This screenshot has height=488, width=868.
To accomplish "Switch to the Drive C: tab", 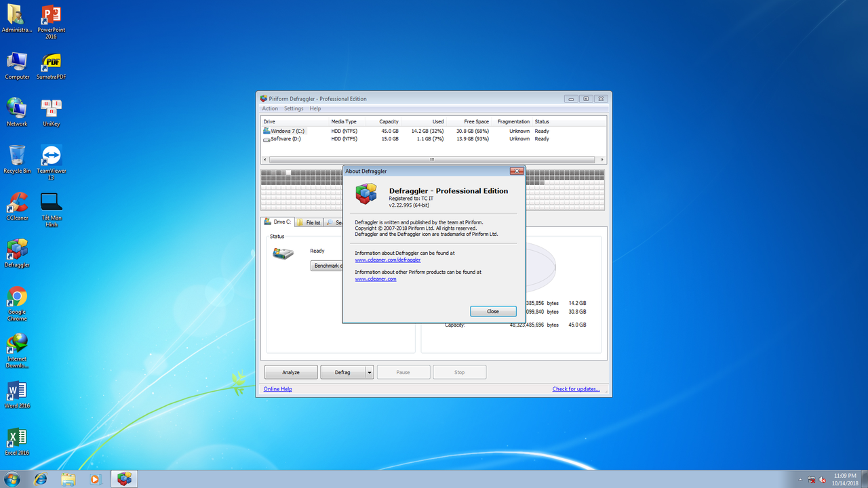I will click(x=278, y=222).
